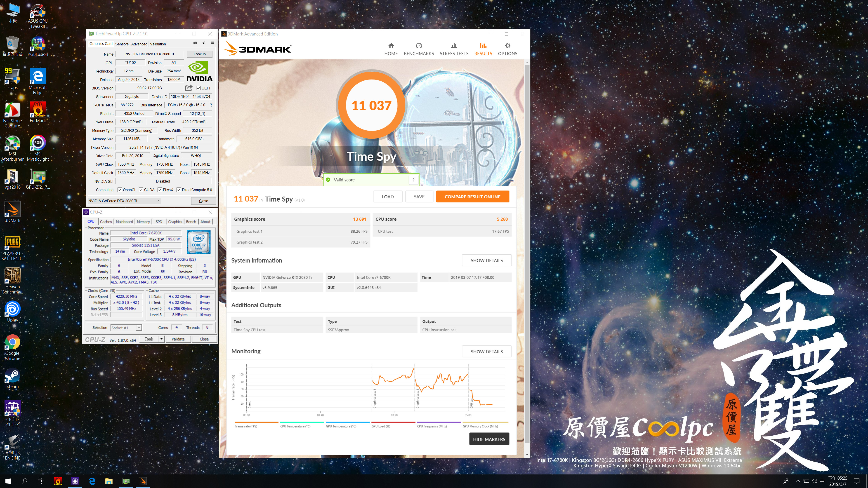Open CPUID CPU-Z desktop icon
The width and height of the screenshot is (868, 488).
tap(12, 414)
